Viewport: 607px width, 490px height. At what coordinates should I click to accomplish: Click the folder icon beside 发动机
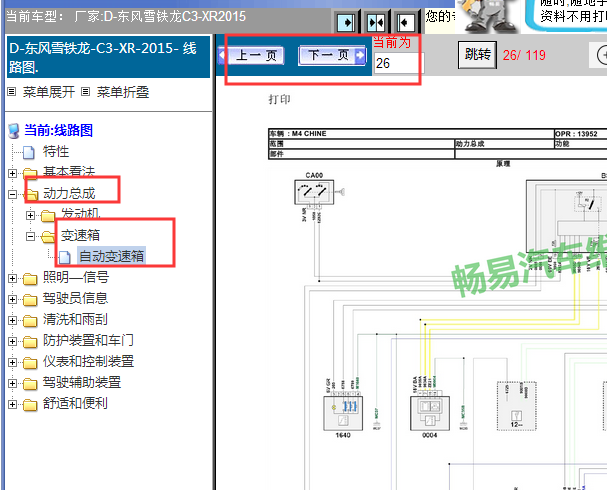pyautogui.click(x=48, y=216)
